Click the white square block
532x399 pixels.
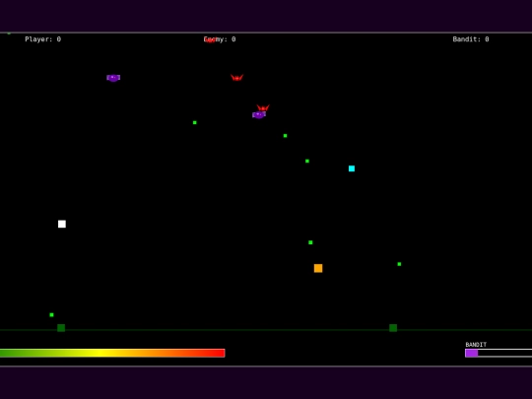coord(62,224)
